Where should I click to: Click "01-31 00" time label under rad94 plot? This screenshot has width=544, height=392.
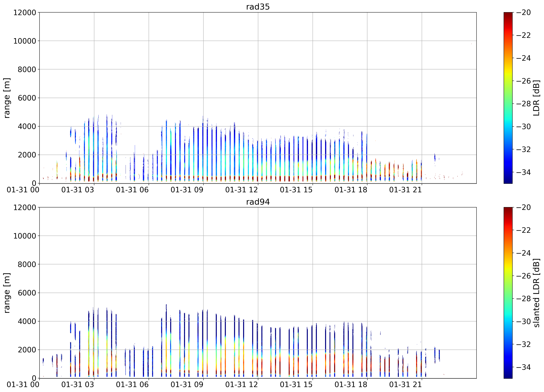click(x=23, y=385)
